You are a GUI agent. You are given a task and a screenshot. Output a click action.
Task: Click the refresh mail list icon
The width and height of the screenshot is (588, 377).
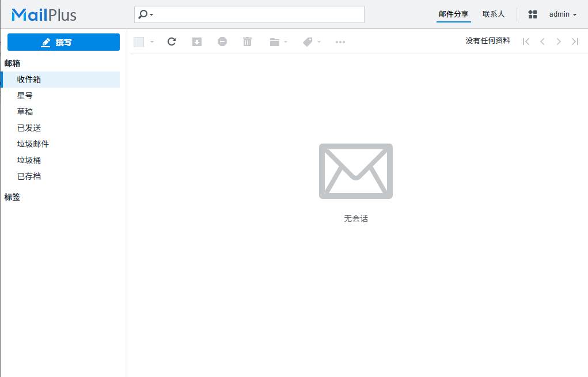pyautogui.click(x=171, y=42)
